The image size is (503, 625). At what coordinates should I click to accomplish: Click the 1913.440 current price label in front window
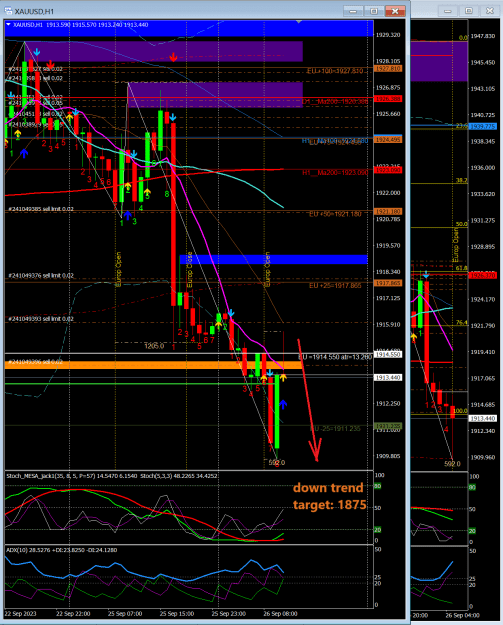(x=388, y=377)
